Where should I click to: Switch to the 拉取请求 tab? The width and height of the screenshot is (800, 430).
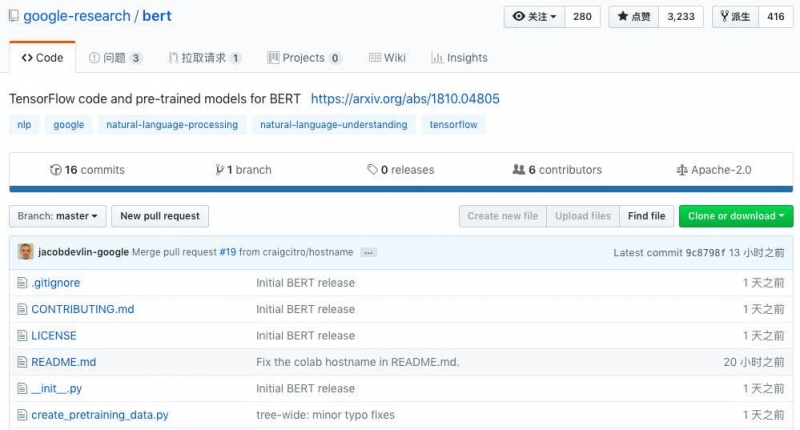coord(205,58)
